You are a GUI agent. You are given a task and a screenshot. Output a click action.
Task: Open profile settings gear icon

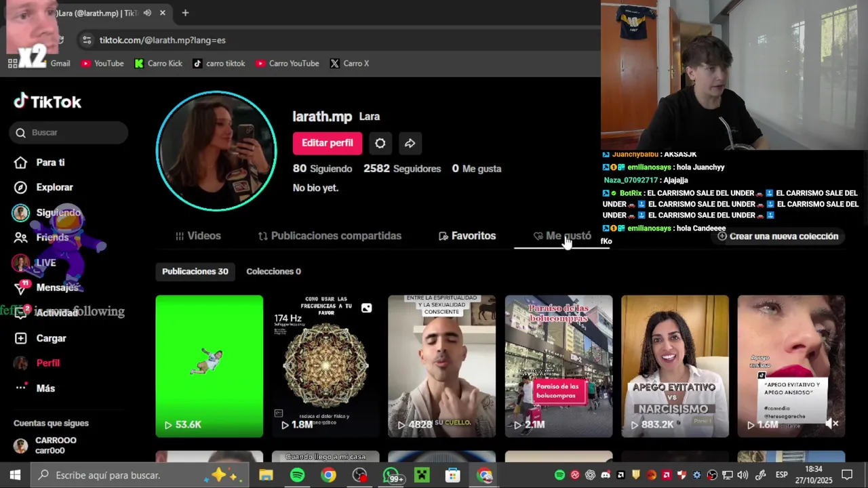(x=380, y=143)
